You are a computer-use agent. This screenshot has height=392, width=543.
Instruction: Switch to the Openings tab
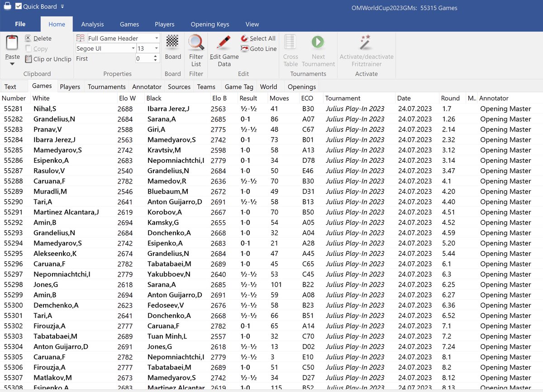(x=302, y=87)
